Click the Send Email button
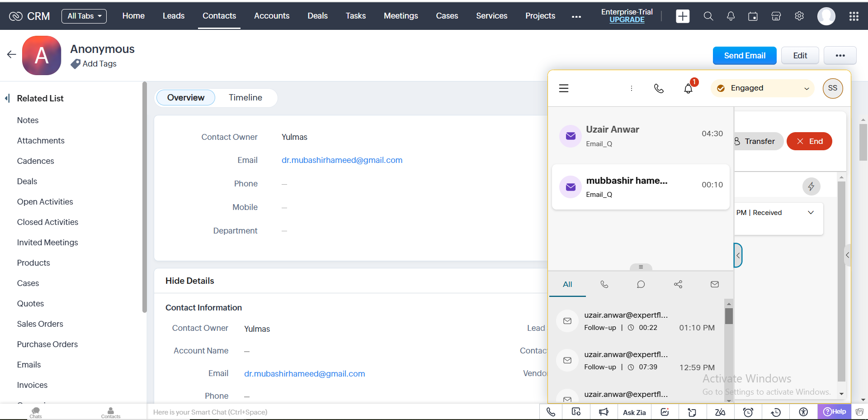 [x=744, y=56]
